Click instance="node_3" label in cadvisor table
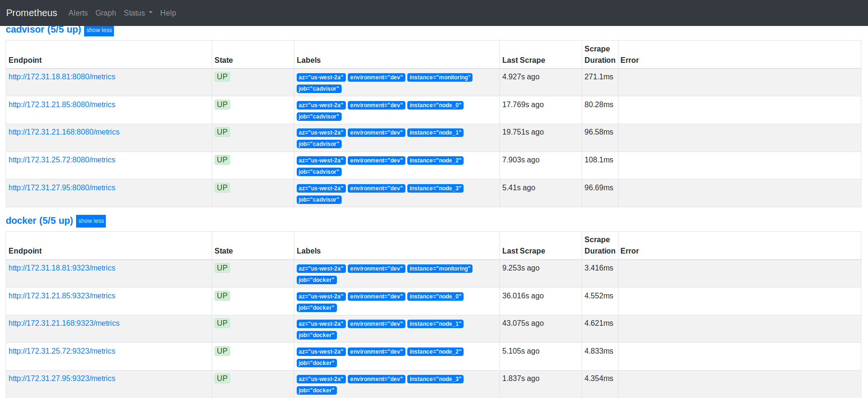 pyautogui.click(x=435, y=188)
